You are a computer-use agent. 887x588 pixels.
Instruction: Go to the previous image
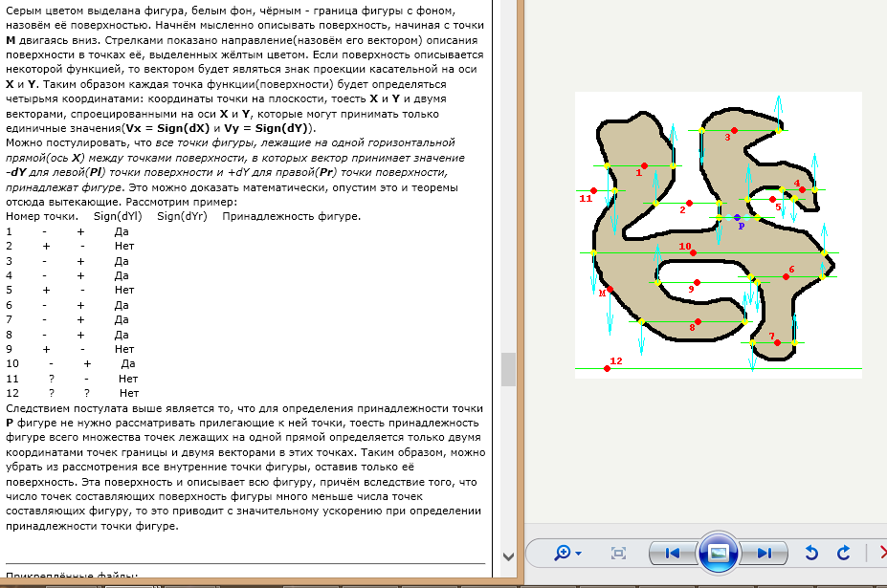pyautogui.click(x=672, y=553)
